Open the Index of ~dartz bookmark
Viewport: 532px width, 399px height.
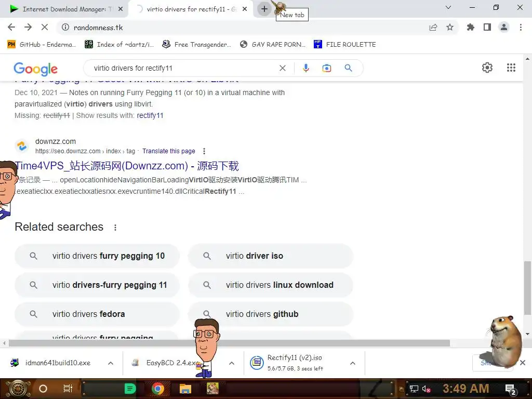119,45
